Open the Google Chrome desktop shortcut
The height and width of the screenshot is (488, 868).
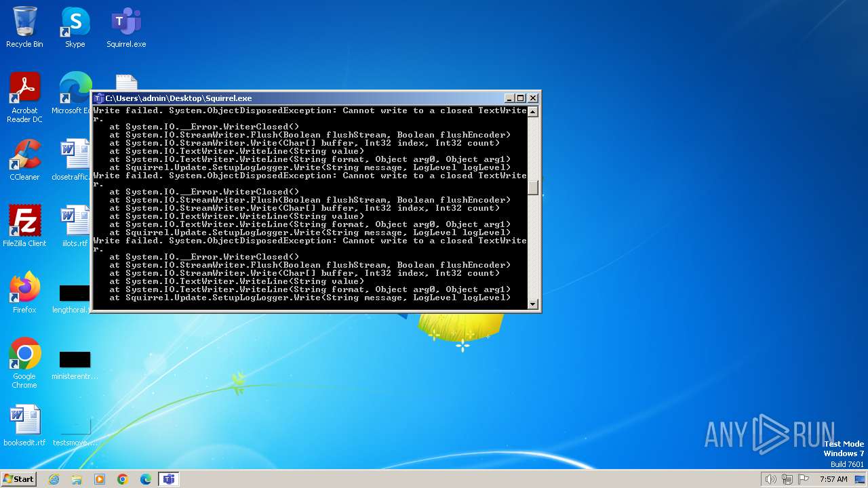24,363
